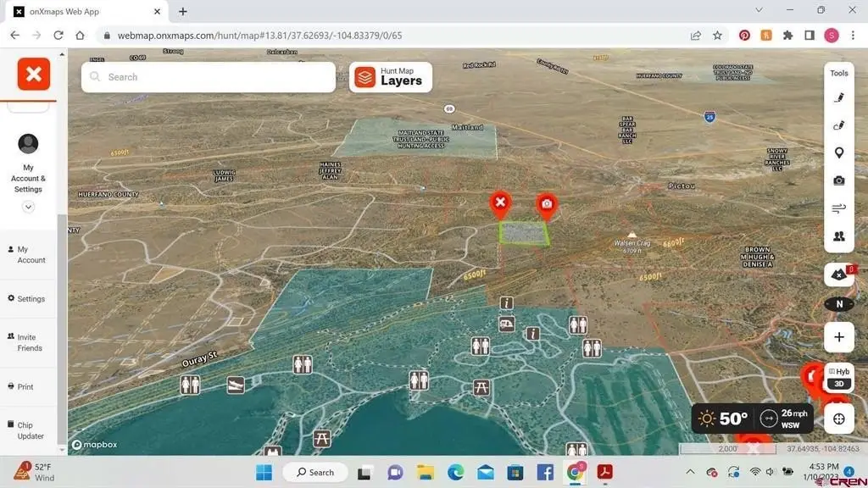The width and height of the screenshot is (868, 488).
Task: Click the locate me crosshair button
Action: [x=839, y=419]
